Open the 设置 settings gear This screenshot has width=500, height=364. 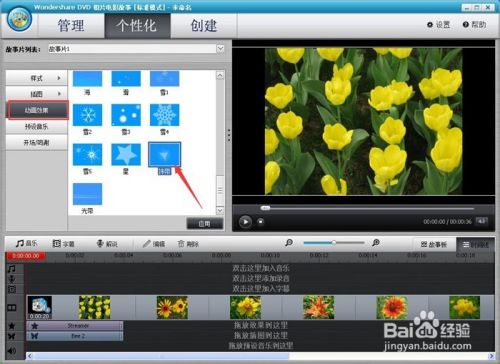[438, 25]
